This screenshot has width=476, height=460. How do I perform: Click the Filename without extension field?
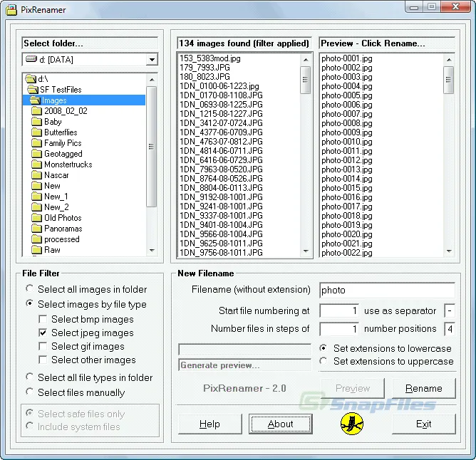point(387,291)
